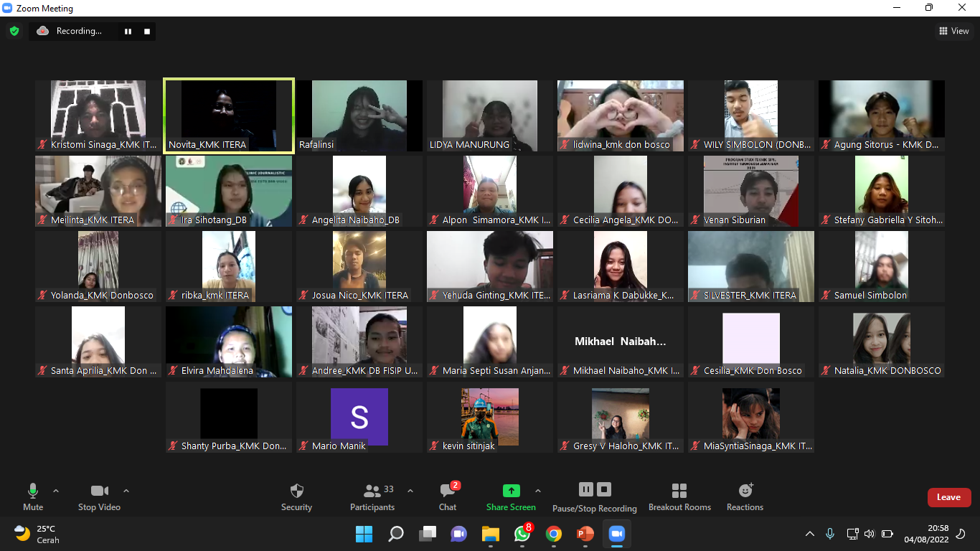Stop recording in the top recording bar

[x=147, y=32]
